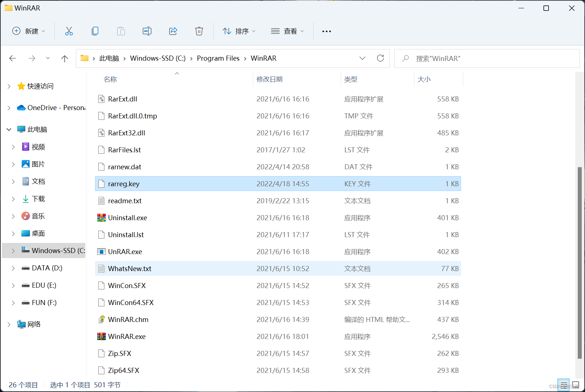
Task: Switch to details view in status bar
Action: [564, 385]
